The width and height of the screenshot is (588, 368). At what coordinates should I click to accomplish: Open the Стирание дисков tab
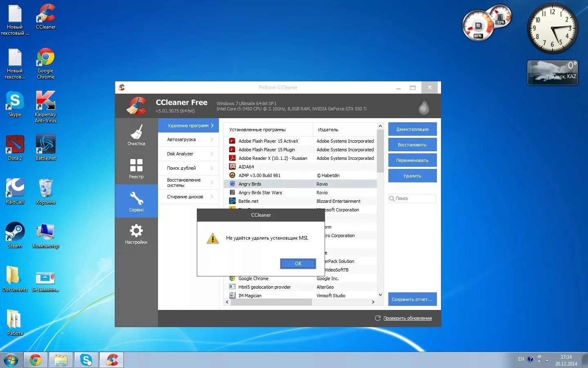[188, 197]
